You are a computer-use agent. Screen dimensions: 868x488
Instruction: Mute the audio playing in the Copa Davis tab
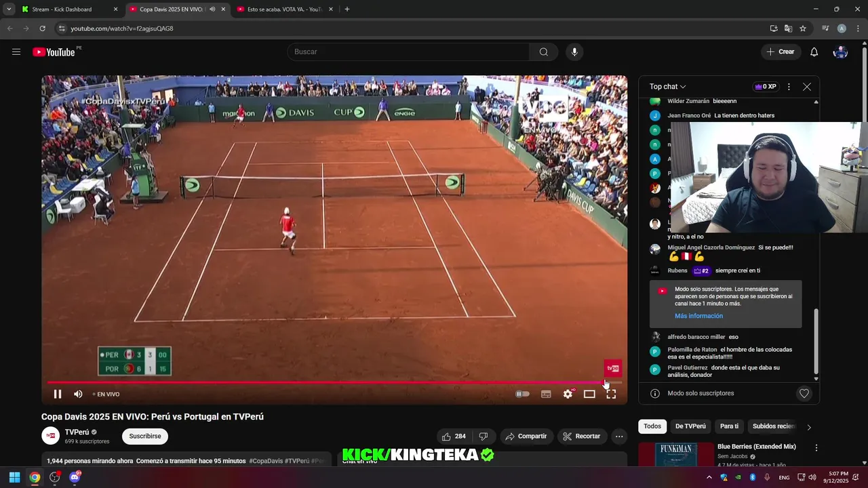coord(212,9)
